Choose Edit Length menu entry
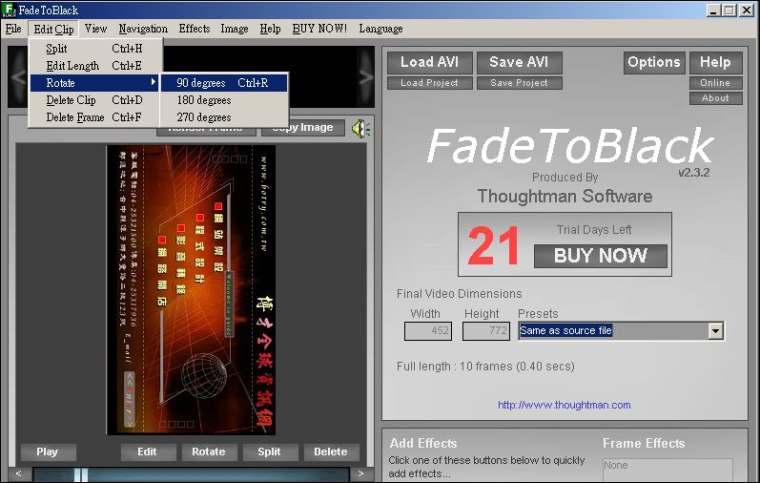This screenshot has height=483, width=760. pos(95,65)
